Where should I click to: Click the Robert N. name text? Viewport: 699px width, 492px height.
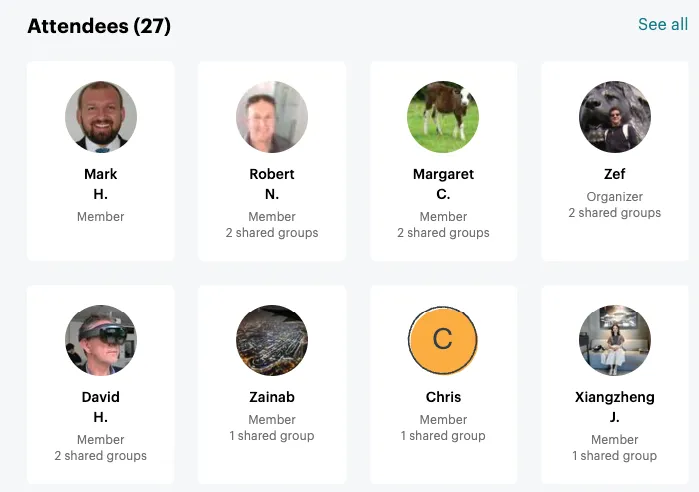coord(272,184)
